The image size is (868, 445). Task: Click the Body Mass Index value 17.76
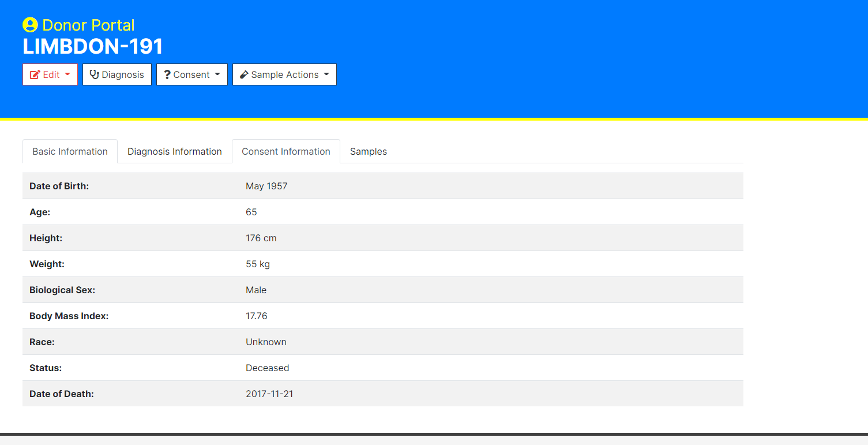pyautogui.click(x=256, y=316)
